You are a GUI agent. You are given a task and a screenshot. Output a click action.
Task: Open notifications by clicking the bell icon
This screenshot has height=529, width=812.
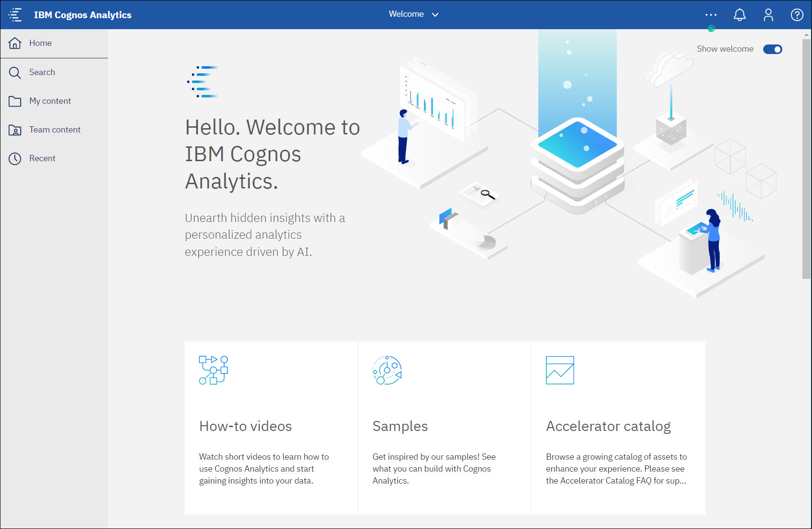point(739,14)
